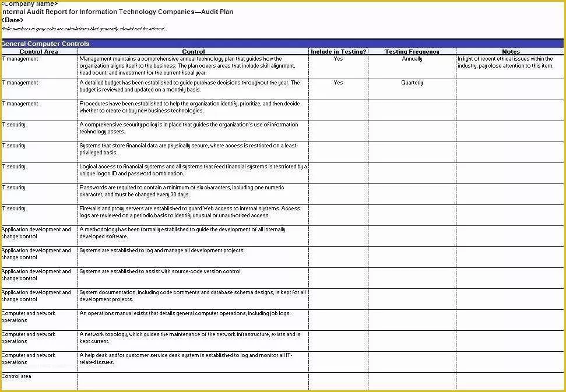Select the system documentation control cell
566x392 pixels.
pos(194,299)
